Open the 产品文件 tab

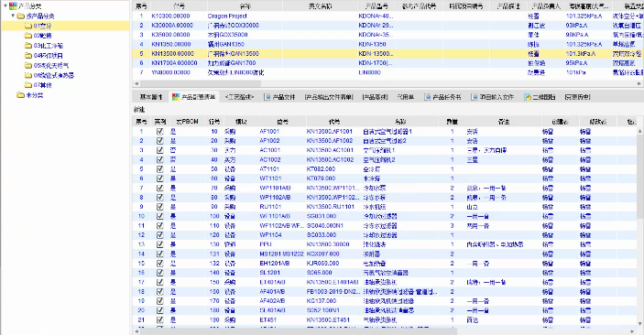279,97
